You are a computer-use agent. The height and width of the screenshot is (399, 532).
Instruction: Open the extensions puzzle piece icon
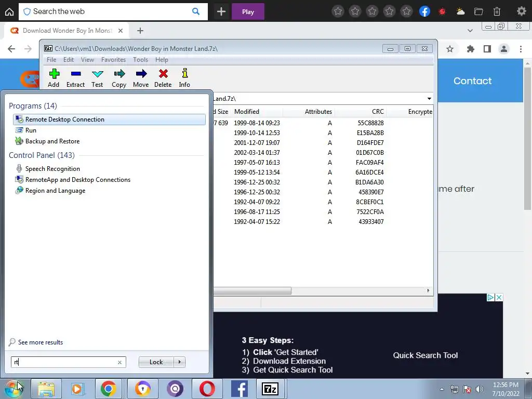click(470, 49)
